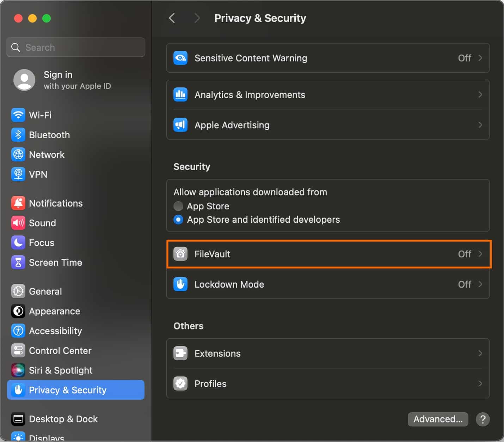Open Apple Advertising chevron arrow
This screenshot has height=442, width=504.
[480, 125]
